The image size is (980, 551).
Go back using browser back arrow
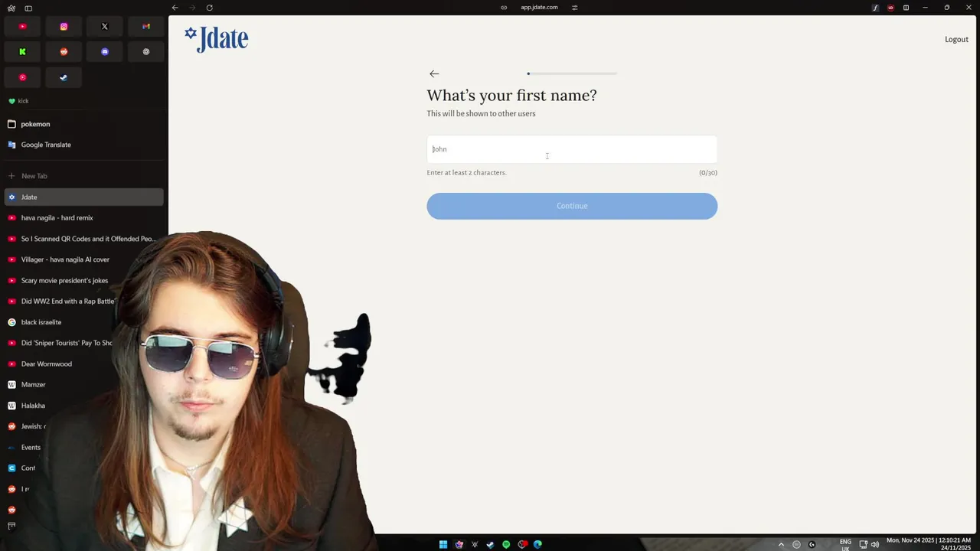click(x=175, y=8)
